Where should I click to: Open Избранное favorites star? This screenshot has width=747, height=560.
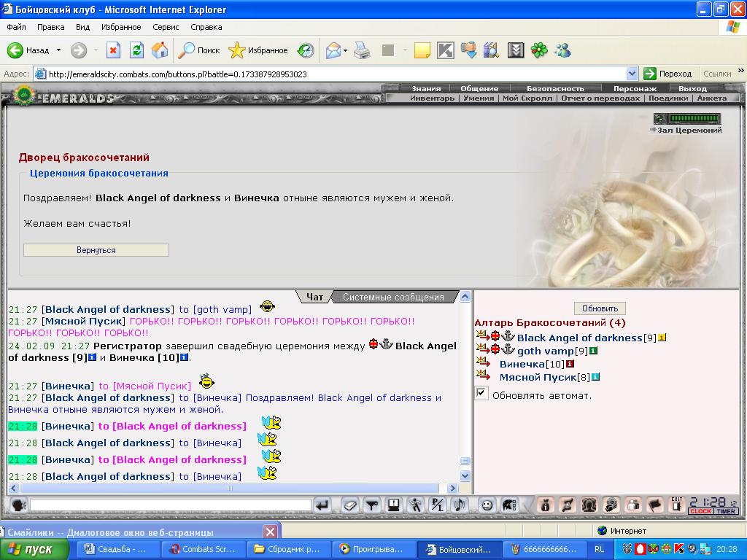(258, 50)
